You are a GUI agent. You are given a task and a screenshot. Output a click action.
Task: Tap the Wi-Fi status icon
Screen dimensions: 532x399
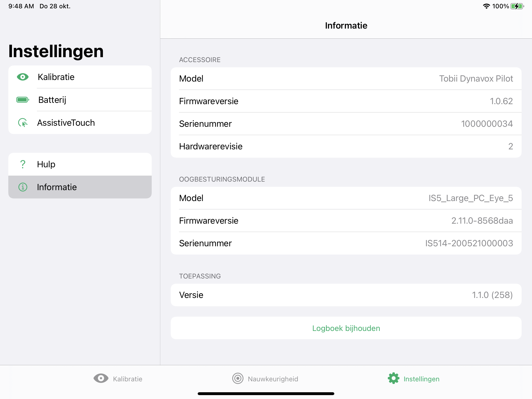(486, 6)
